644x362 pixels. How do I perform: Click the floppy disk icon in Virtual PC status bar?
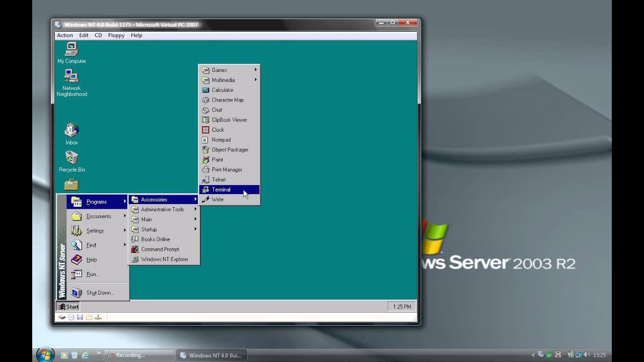point(79,317)
